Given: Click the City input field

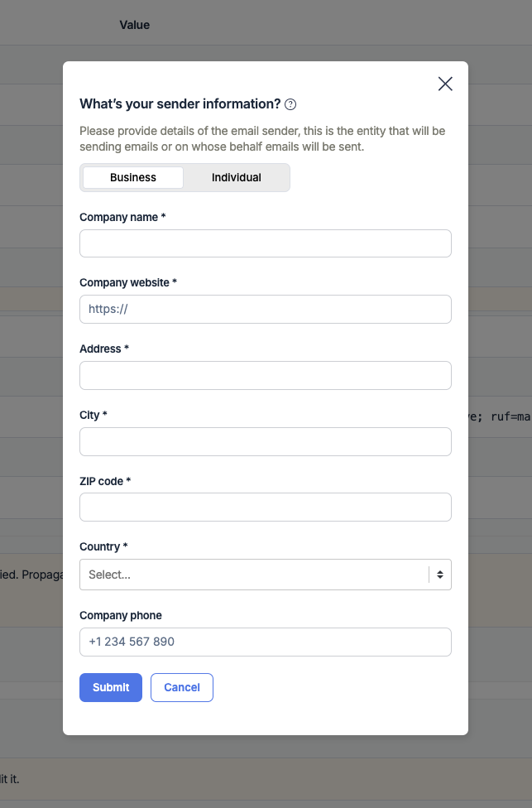Looking at the screenshot, I should pos(265,441).
